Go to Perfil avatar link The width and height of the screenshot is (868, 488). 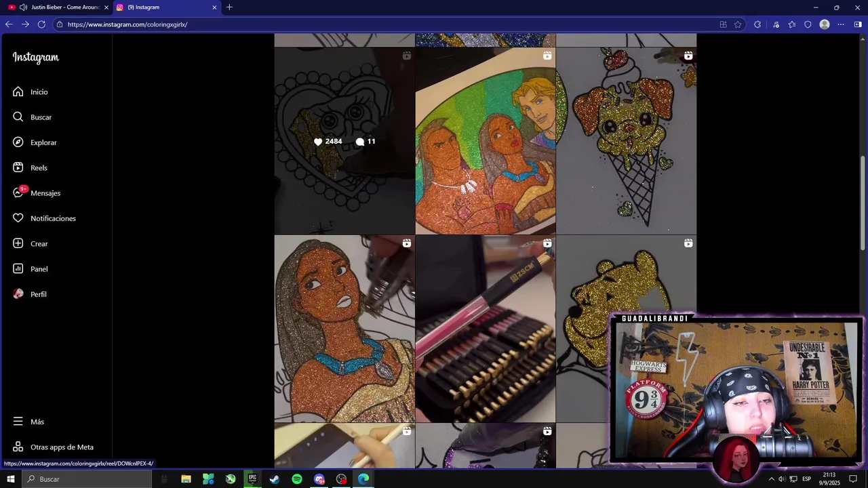click(30, 294)
